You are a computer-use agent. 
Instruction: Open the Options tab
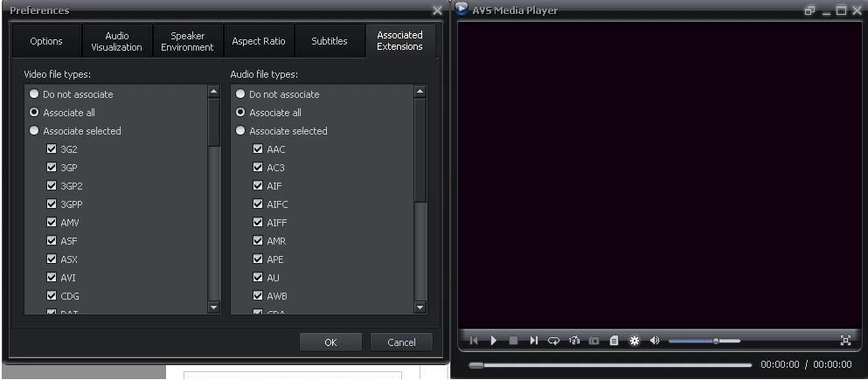click(46, 41)
